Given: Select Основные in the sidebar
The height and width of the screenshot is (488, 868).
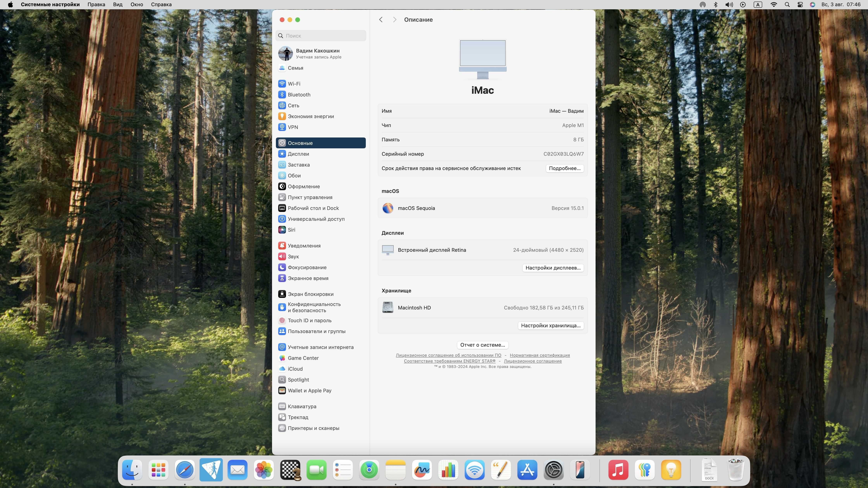Looking at the screenshot, I should click(320, 143).
